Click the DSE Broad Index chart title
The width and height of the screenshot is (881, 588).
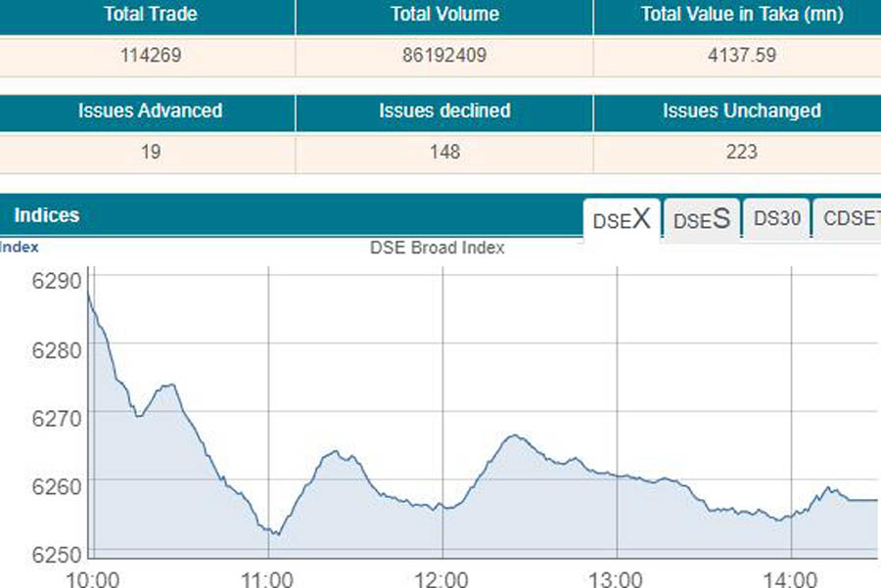(x=437, y=248)
